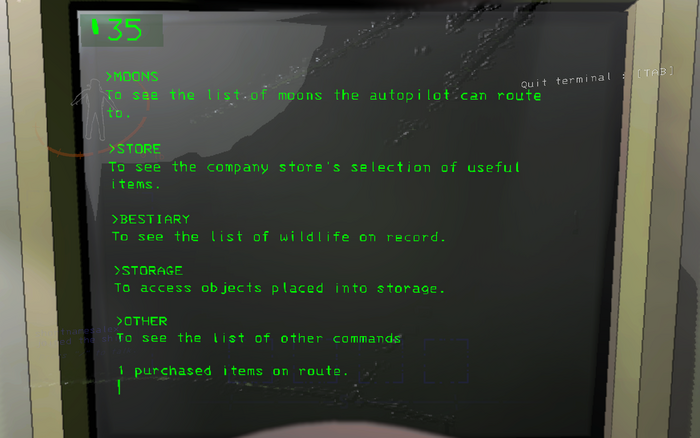Click the [TAB] key prompt
The width and height of the screenshot is (700, 438).
655,72
